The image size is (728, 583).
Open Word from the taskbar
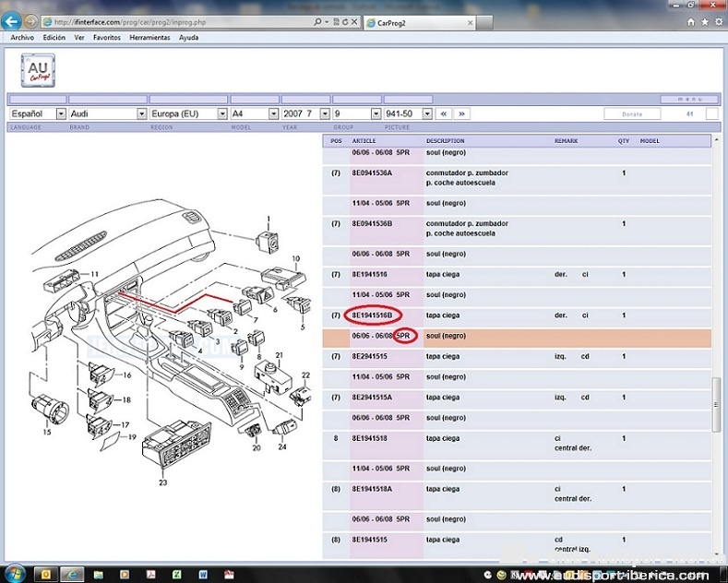point(203,574)
